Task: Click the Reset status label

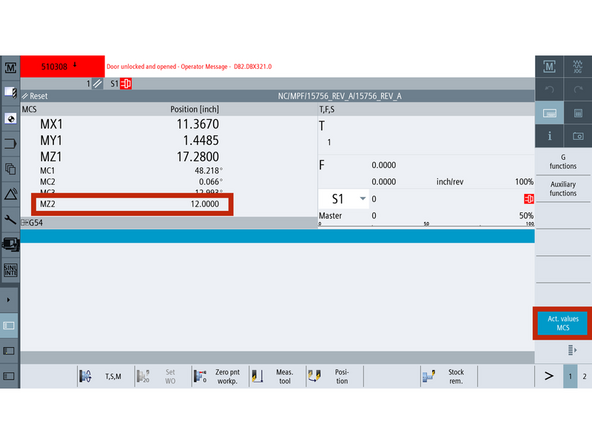Action: [39, 96]
